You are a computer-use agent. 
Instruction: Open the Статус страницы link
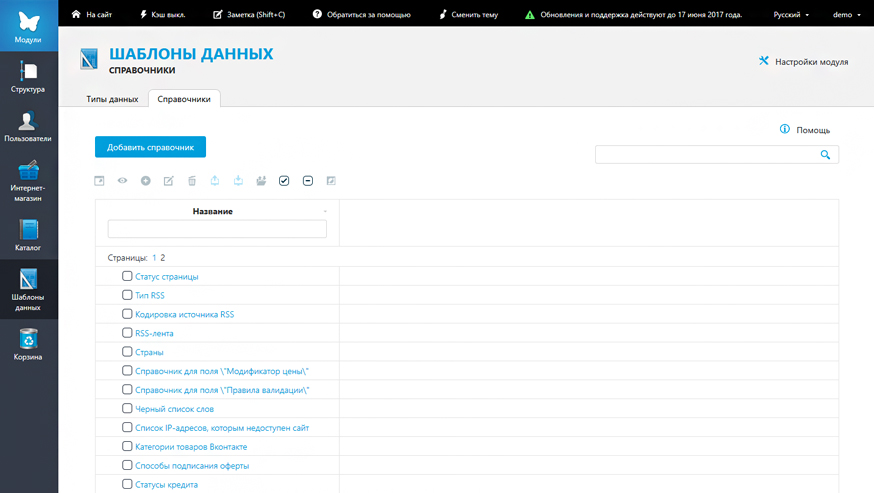pos(167,277)
